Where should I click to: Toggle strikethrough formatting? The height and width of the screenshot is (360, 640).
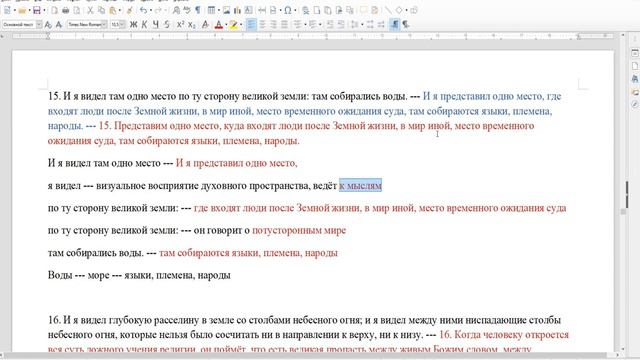tap(167, 24)
